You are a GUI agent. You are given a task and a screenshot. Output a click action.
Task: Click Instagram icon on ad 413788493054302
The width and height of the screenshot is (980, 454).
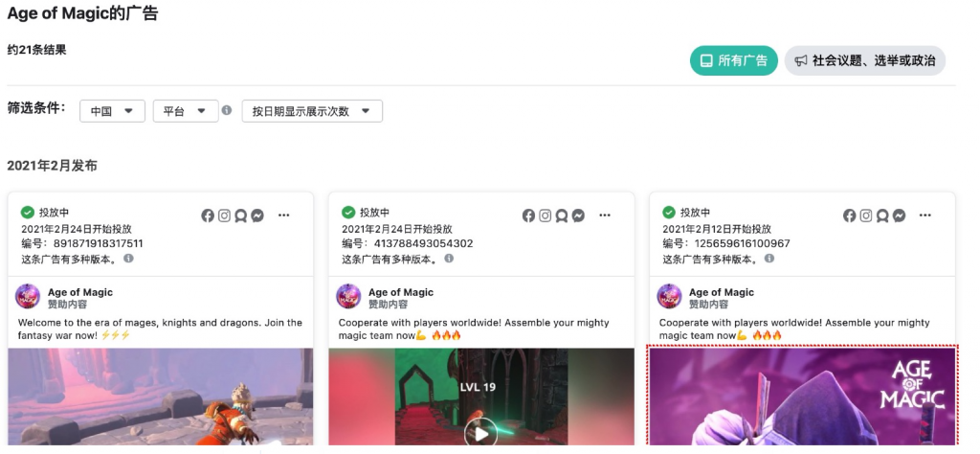click(x=546, y=216)
